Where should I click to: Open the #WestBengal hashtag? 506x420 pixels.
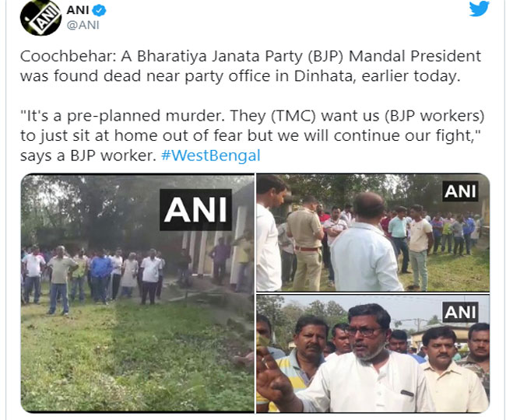211,156
